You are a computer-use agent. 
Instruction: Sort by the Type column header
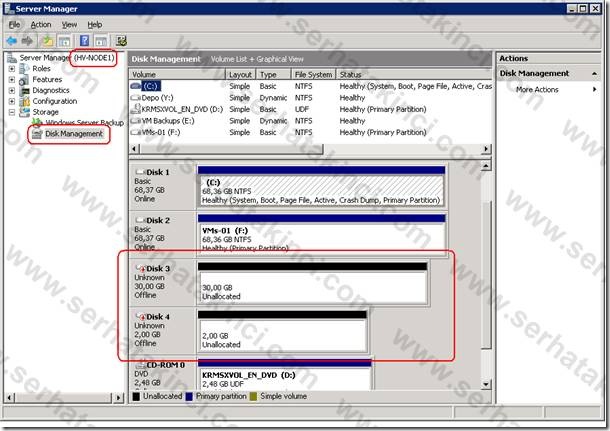(x=273, y=74)
